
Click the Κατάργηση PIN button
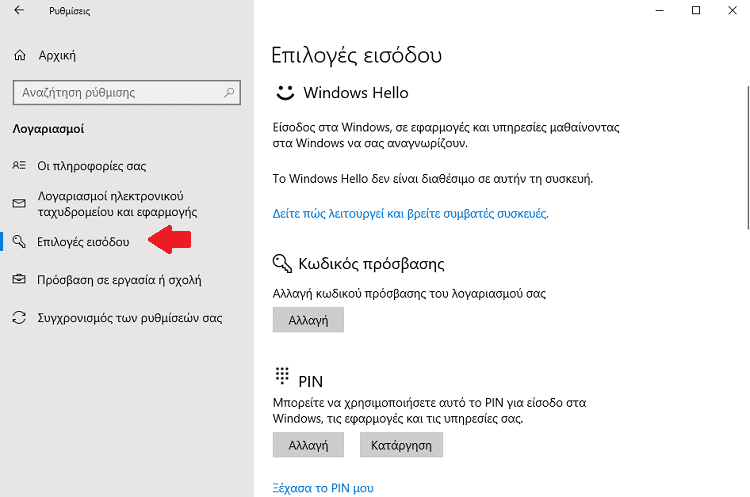401,444
